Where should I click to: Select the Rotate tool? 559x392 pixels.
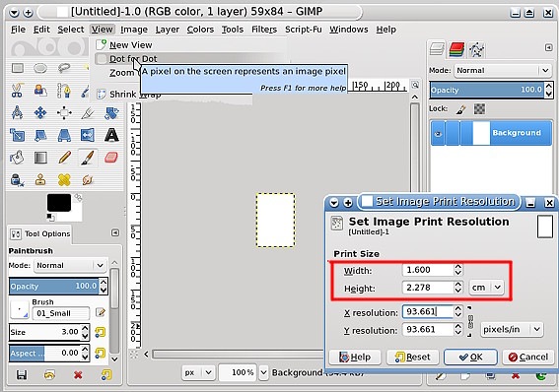click(x=111, y=113)
